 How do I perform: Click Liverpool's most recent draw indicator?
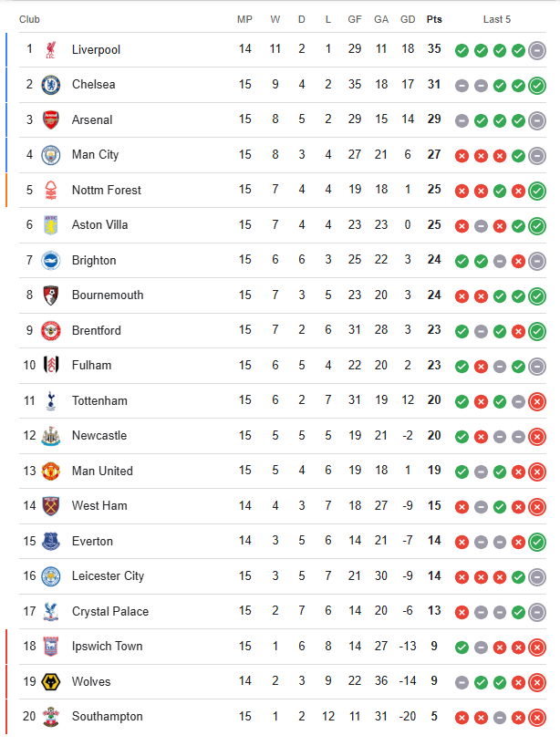(537, 50)
